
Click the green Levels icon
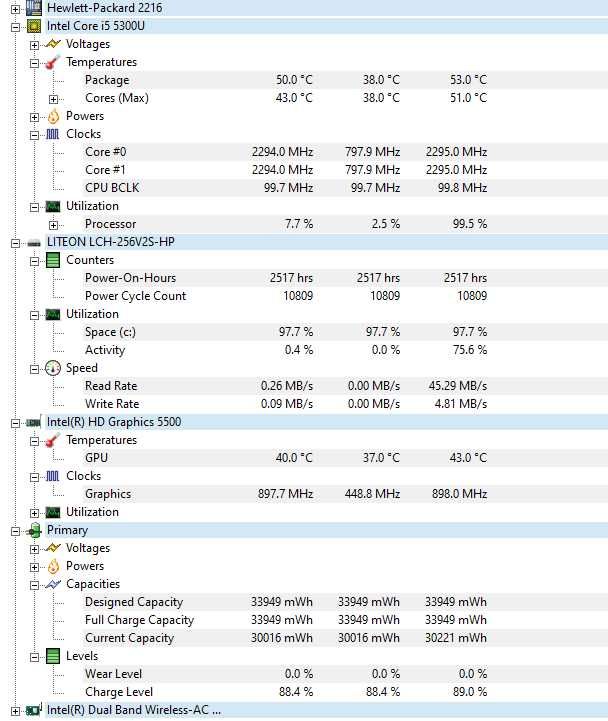coord(53,656)
